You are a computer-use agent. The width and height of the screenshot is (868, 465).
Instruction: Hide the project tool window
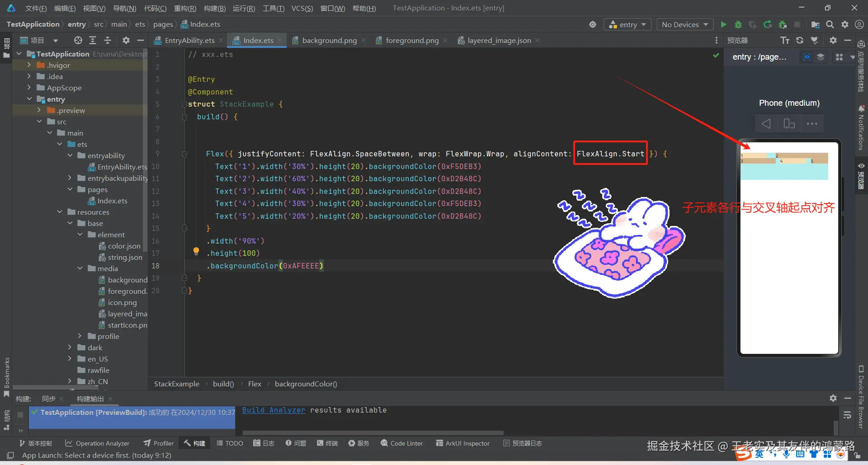[x=141, y=40]
